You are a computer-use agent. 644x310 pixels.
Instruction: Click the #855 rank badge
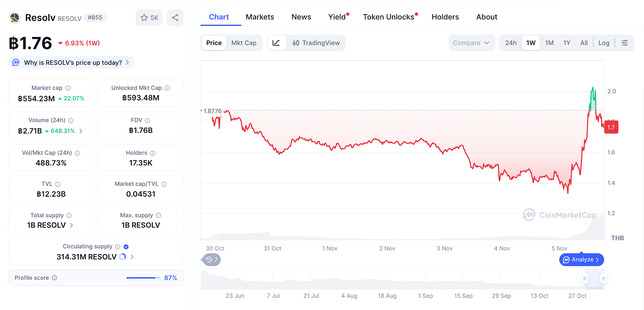[95, 18]
